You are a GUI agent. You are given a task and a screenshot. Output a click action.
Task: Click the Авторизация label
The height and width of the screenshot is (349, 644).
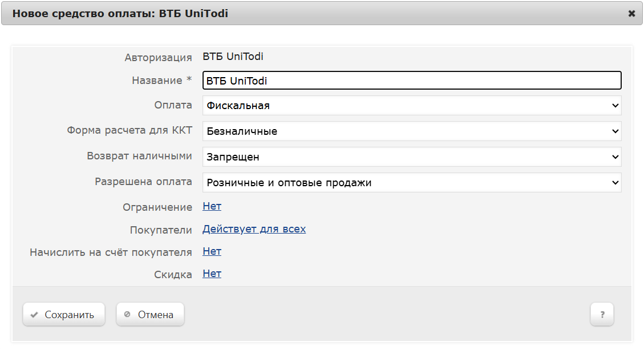click(158, 57)
